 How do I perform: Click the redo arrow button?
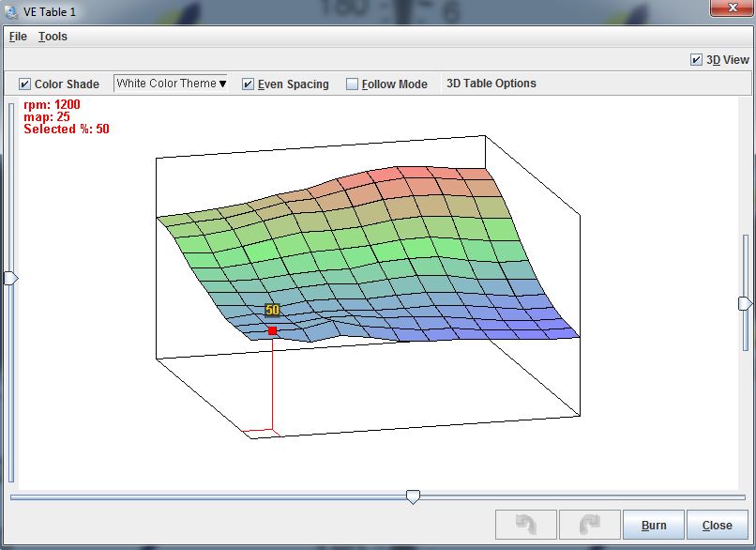point(589,525)
